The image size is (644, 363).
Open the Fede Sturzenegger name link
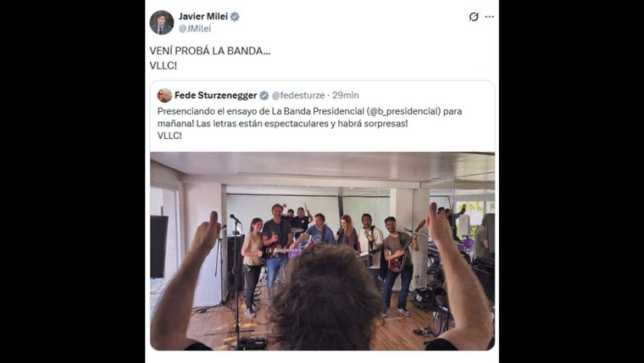point(215,95)
